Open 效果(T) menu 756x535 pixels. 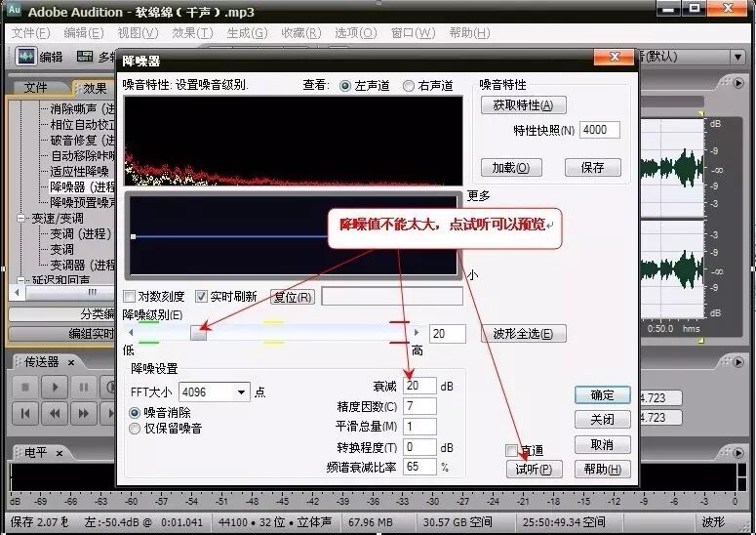click(x=192, y=33)
